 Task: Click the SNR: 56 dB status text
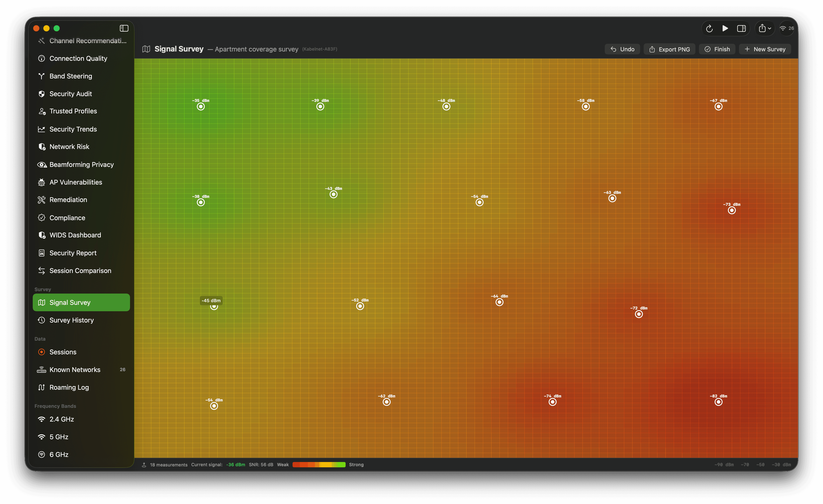(x=261, y=465)
